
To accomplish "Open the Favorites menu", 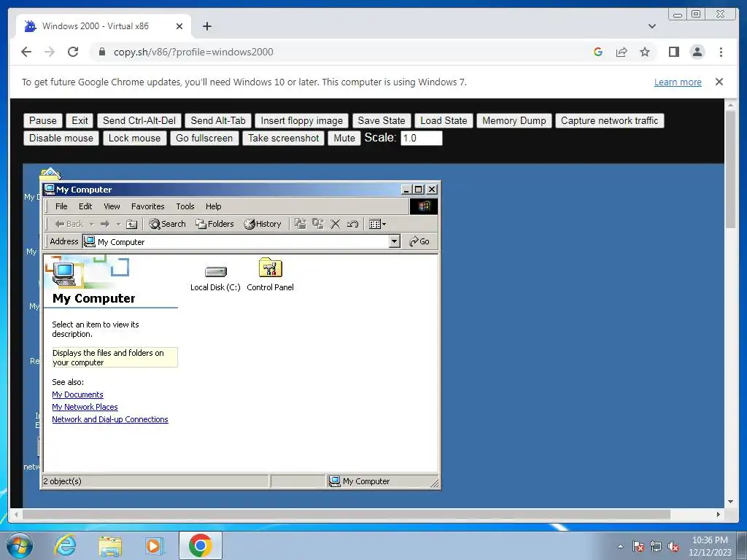I will [147, 206].
